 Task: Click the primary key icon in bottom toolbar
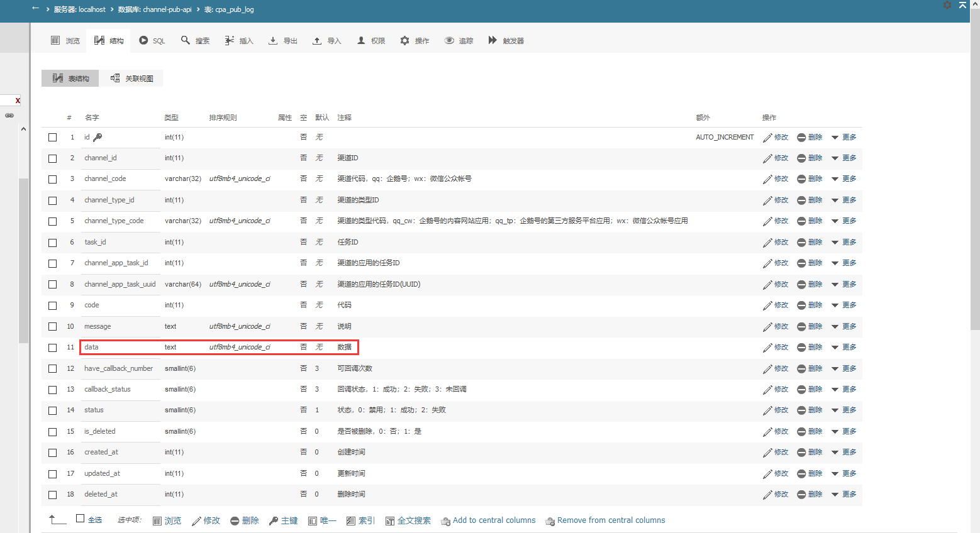coord(273,521)
